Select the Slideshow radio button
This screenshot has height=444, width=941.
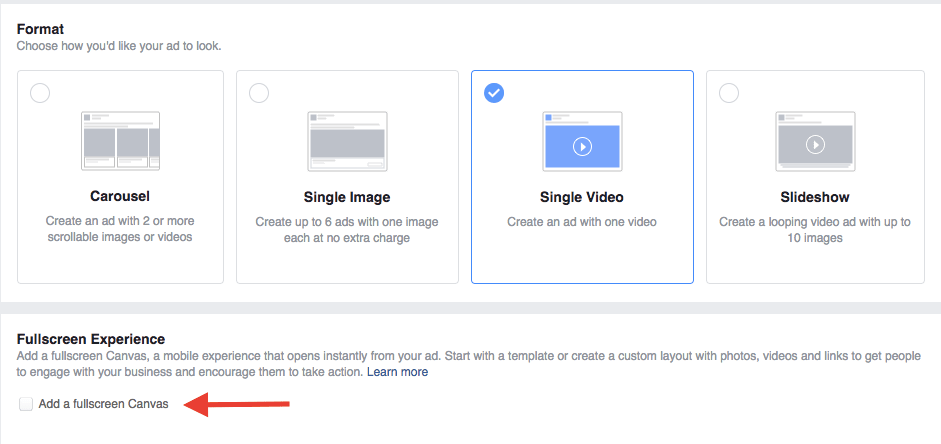[x=729, y=93]
